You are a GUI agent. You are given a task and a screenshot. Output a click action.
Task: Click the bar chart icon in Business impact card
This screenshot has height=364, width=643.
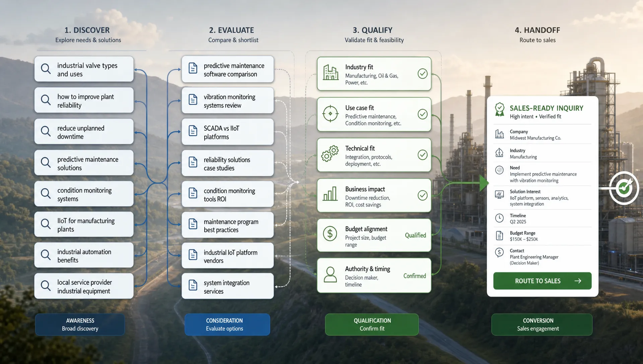(x=330, y=194)
